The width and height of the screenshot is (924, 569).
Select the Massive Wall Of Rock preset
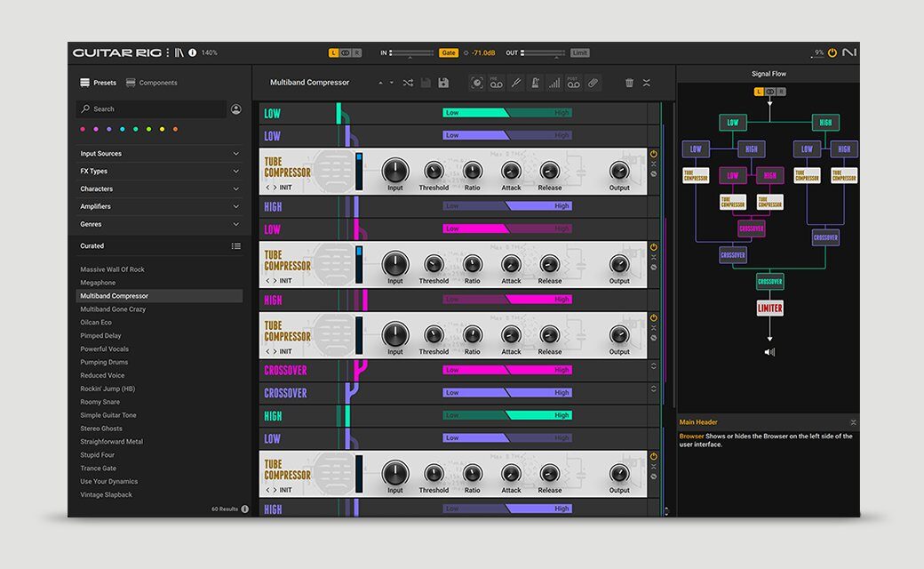(112, 269)
